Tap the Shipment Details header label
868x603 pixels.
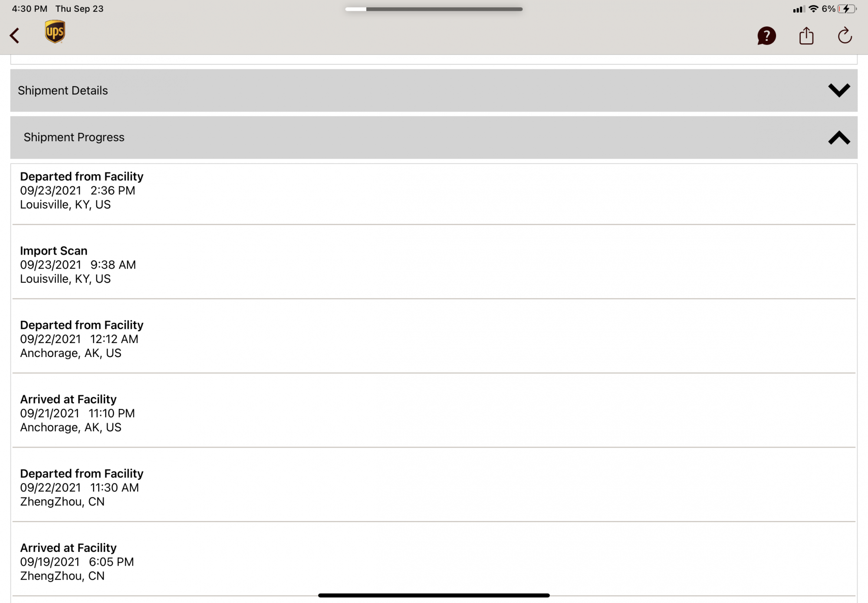coord(63,90)
